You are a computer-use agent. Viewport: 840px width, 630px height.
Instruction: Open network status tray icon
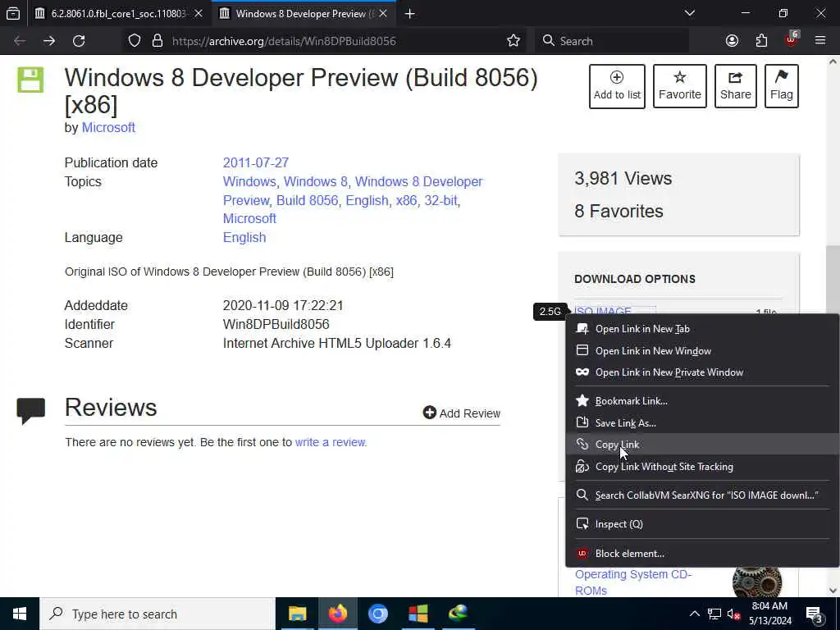click(x=714, y=614)
